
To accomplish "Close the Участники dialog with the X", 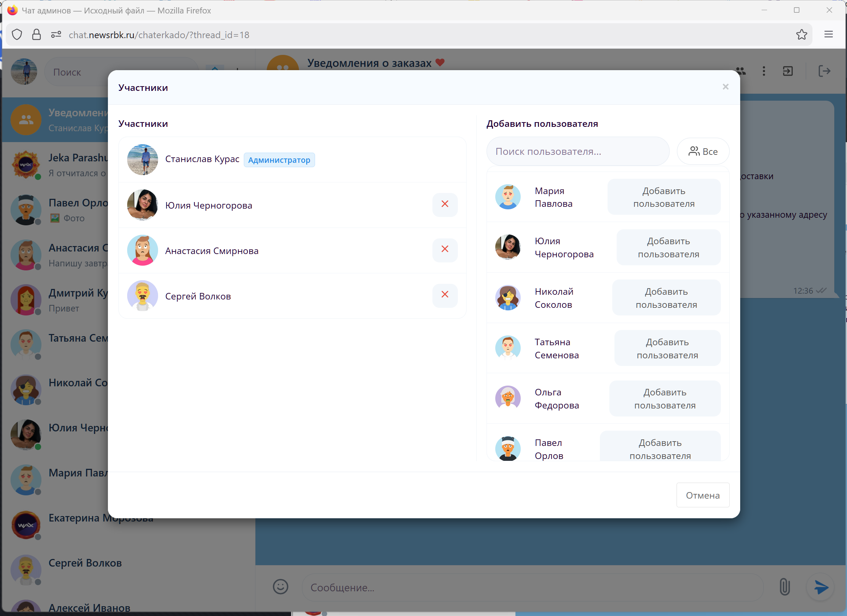I will pyautogui.click(x=725, y=87).
